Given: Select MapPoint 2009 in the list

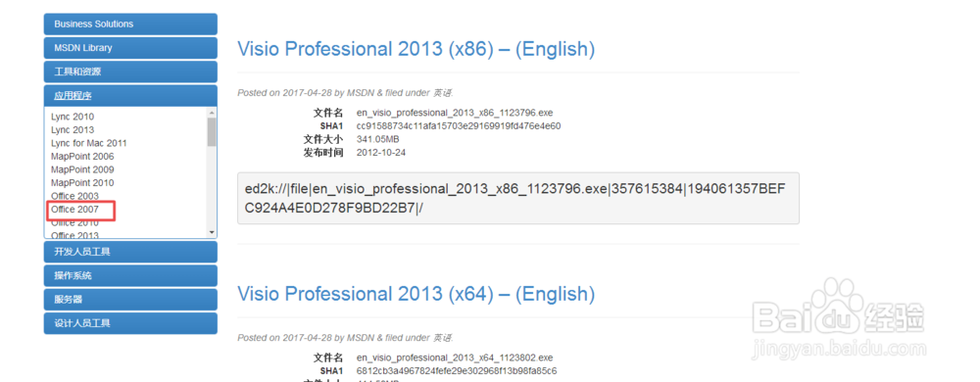Looking at the screenshot, I should pyautogui.click(x=82, y=169).
